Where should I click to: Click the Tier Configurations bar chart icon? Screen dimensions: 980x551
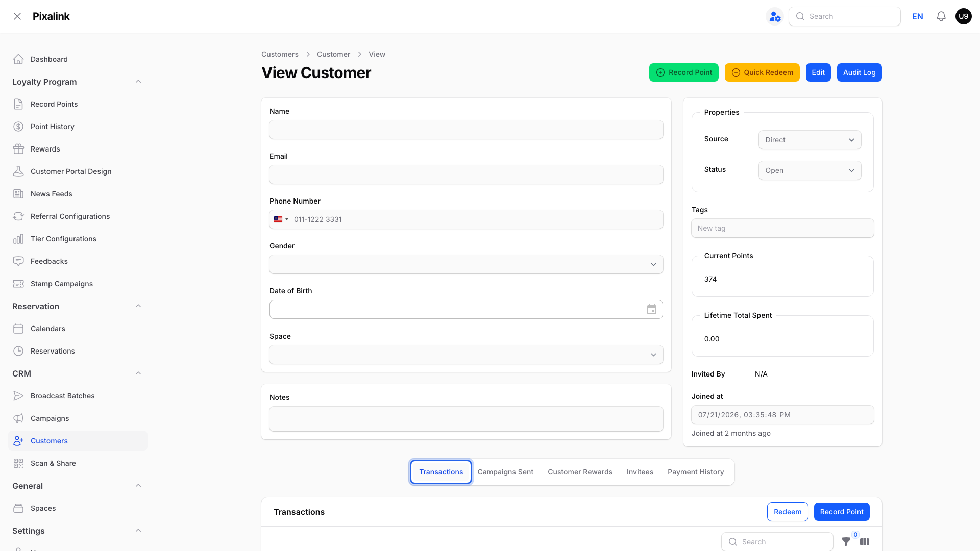[18, 239]
